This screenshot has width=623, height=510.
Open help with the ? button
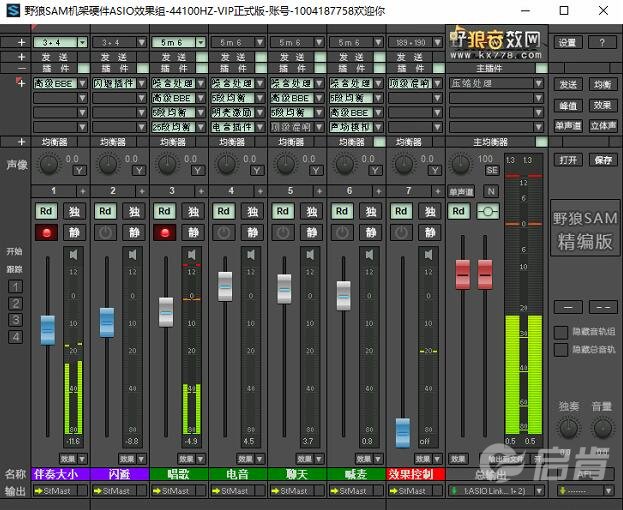[602, 42]
